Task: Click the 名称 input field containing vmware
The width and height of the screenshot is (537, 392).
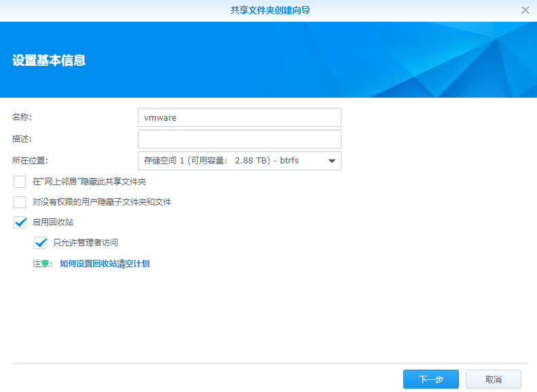Action: [240, 117]
